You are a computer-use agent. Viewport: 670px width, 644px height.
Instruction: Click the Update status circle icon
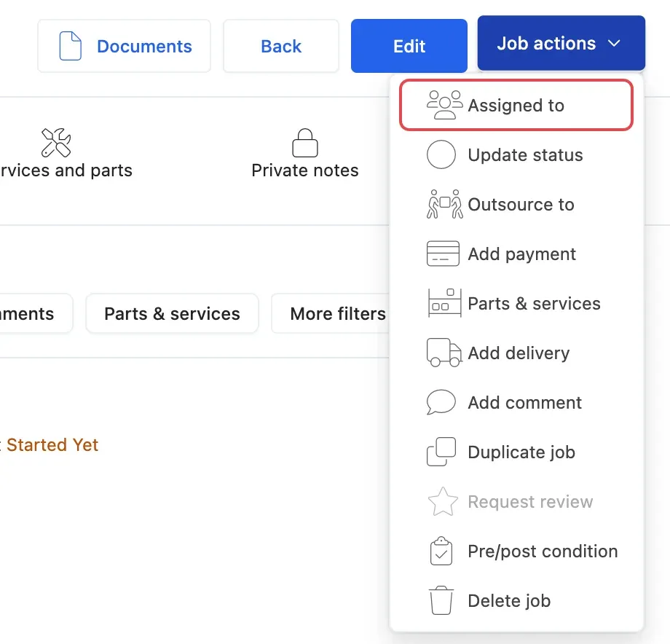point(441,154)
